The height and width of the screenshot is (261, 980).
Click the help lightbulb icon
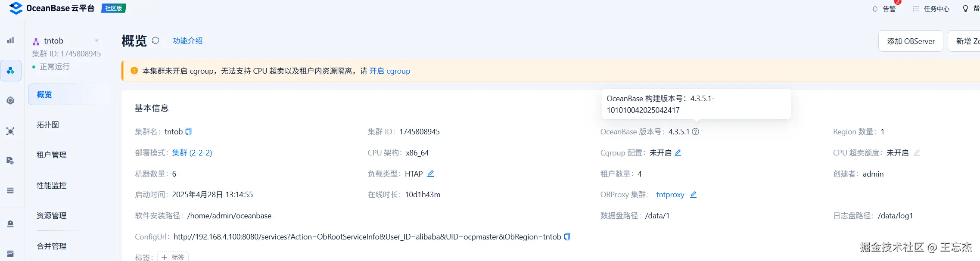(x=965, y=9)
